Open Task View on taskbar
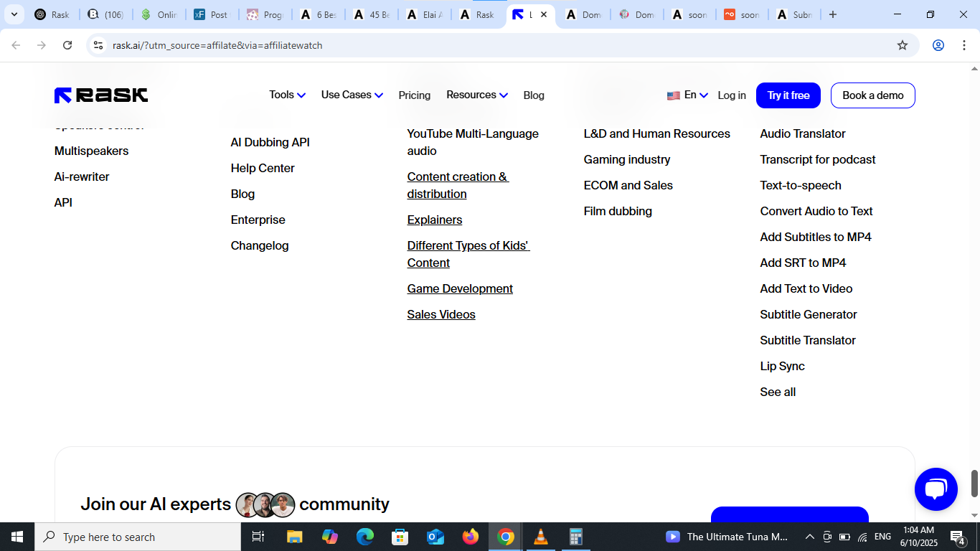Image resolution: width=980 pixels, height=551 pixels. pyautogui.click(x=258, y=537)
